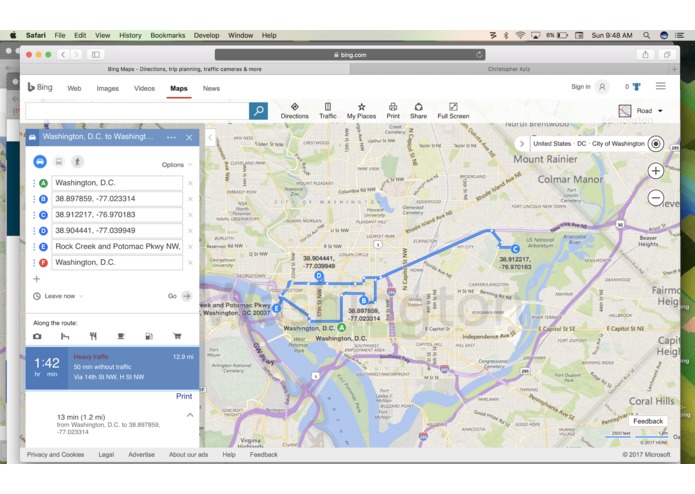
Task: Click the Go arrow button
Action: coord(187,296)
